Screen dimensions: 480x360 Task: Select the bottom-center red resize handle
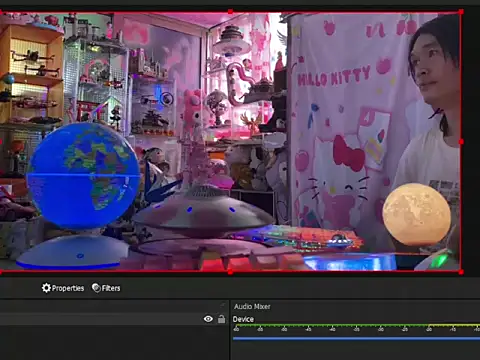coord(230,272)
